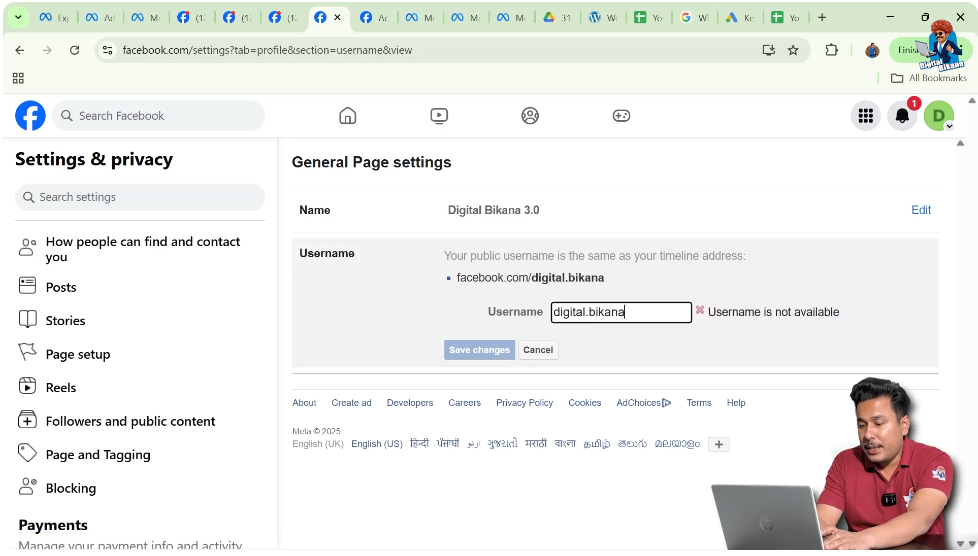Click the Search settings field
Viewport: 978px width, 556px height.
[x=140, y=197]
